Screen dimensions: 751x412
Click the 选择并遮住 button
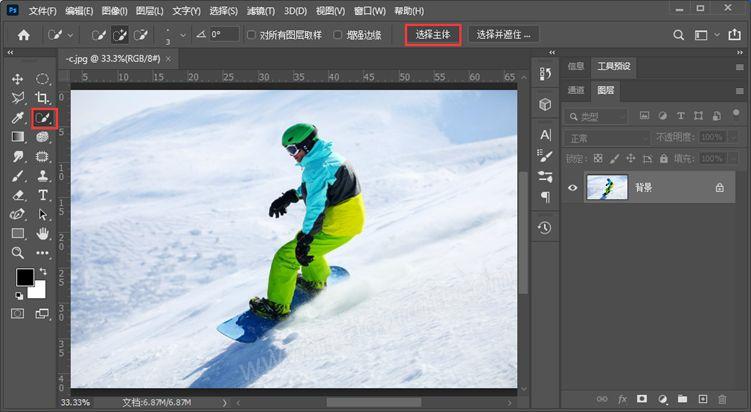click(x=503, y=35)
